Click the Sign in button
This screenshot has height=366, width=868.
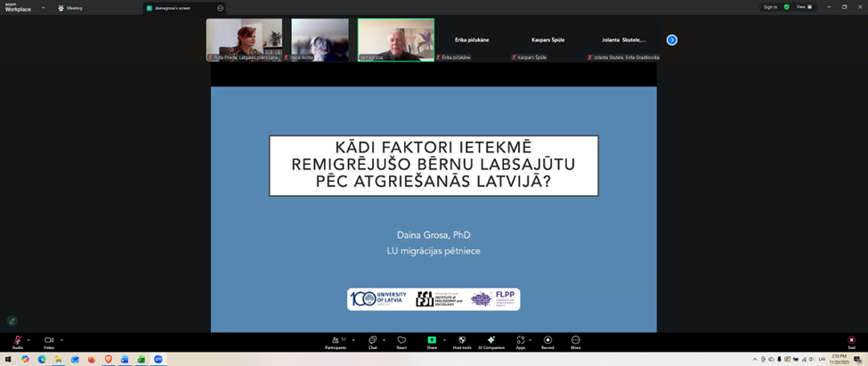click(770, 7)
